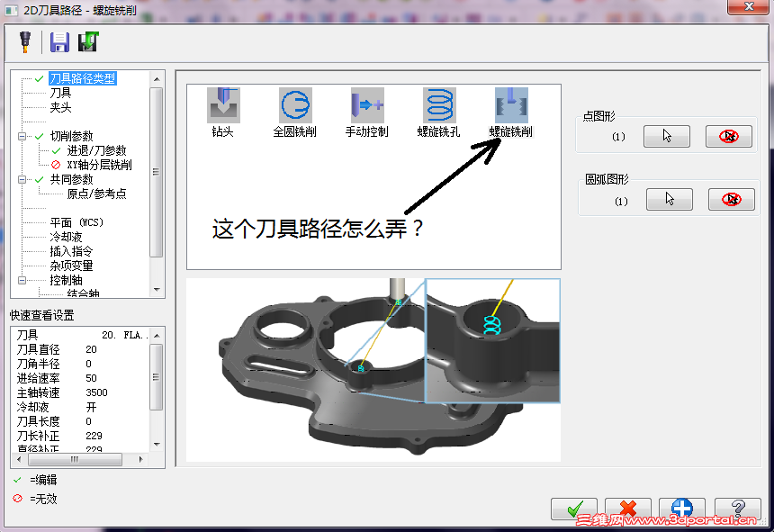Open the 杂项变量 misc values page
The width and height of the screenshot is (774, 532).
pos(72,266)
